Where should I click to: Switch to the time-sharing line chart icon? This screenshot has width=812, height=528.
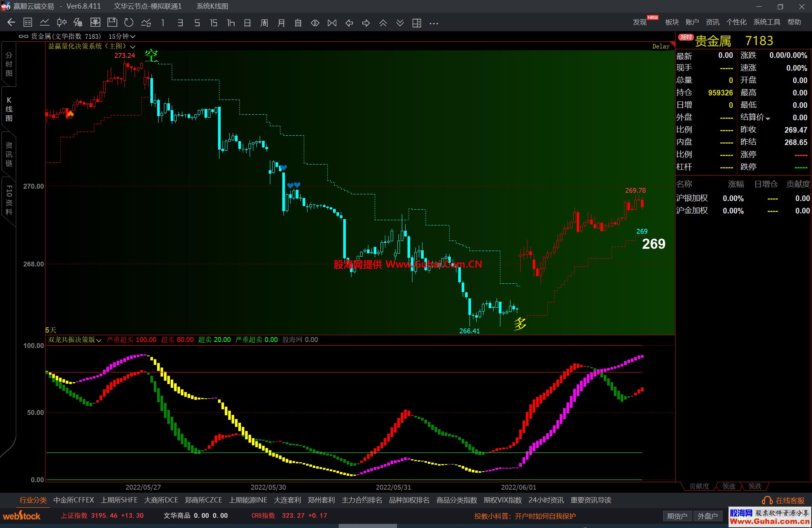point(45,23)
